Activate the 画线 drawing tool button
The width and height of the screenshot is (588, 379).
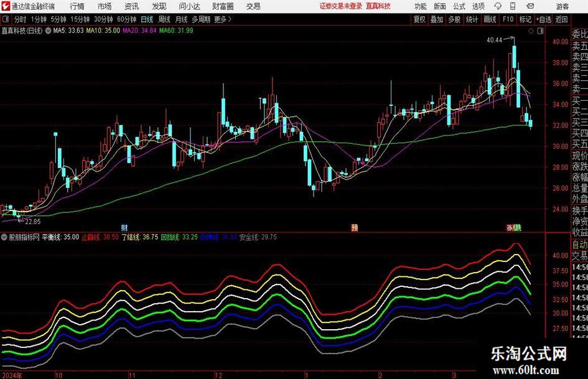click(x=490, y=19)
